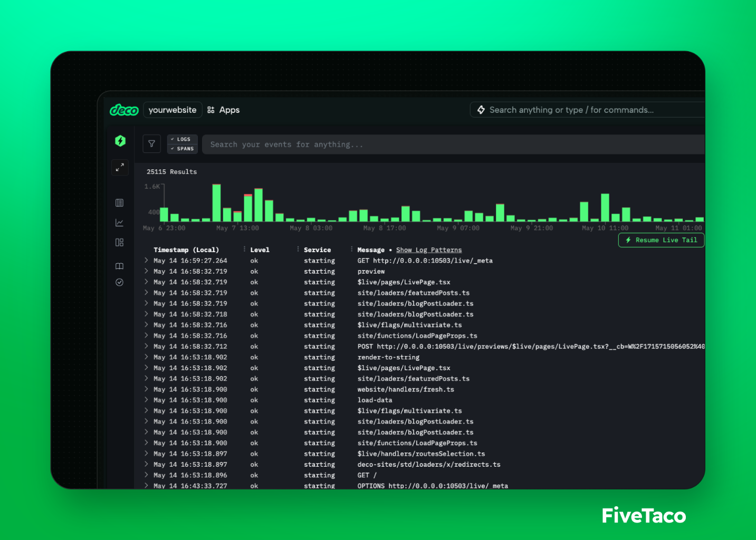Screen dimensions: 756x540
Task: Click the Level column header
Action: click(x=260, y=250)
